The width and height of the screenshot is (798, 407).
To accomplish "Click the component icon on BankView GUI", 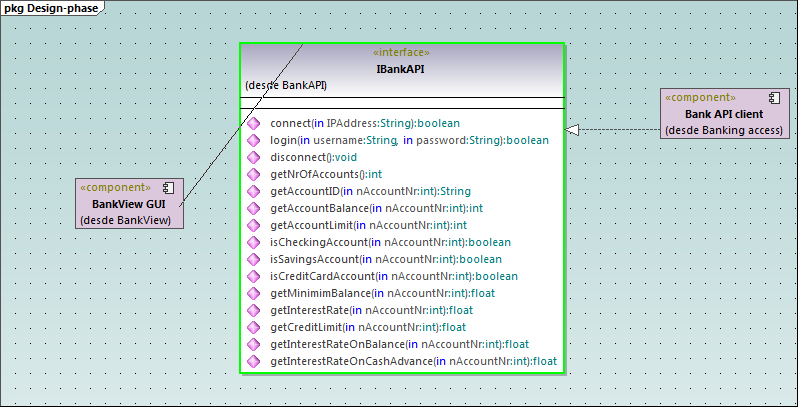I will (x=169, y=187).
